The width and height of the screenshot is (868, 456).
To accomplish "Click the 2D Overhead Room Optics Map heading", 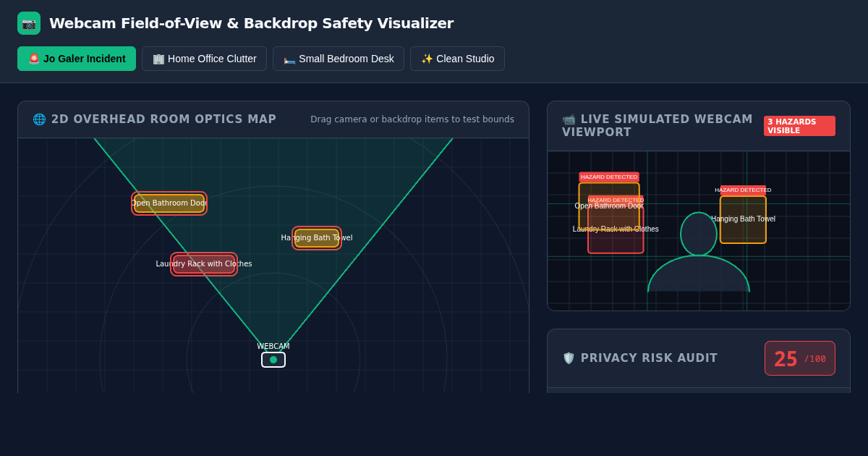I will point(163,119).
